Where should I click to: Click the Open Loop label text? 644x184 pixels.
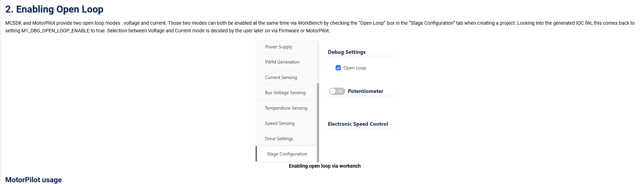(x=355, y=68)
